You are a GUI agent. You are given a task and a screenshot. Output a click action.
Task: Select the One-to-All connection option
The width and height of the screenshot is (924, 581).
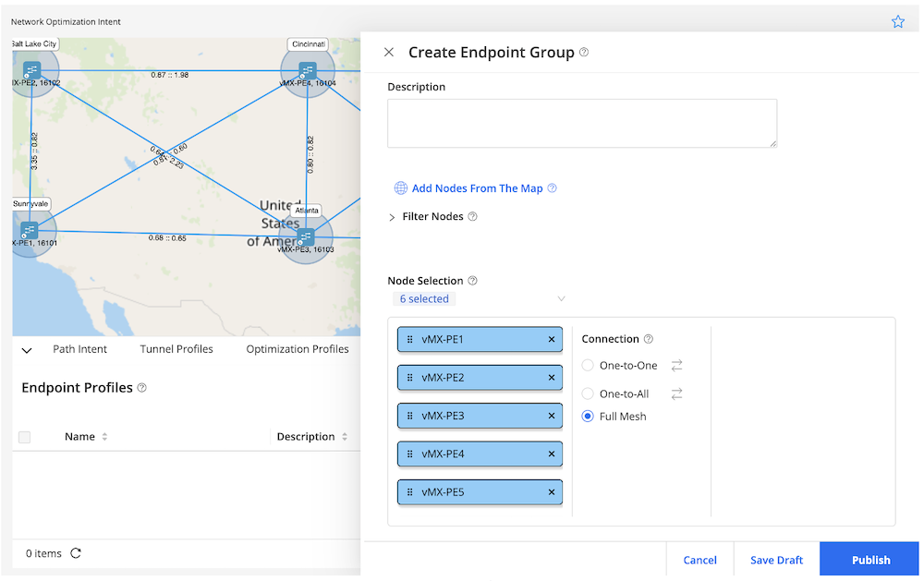[x=588, y=393]
